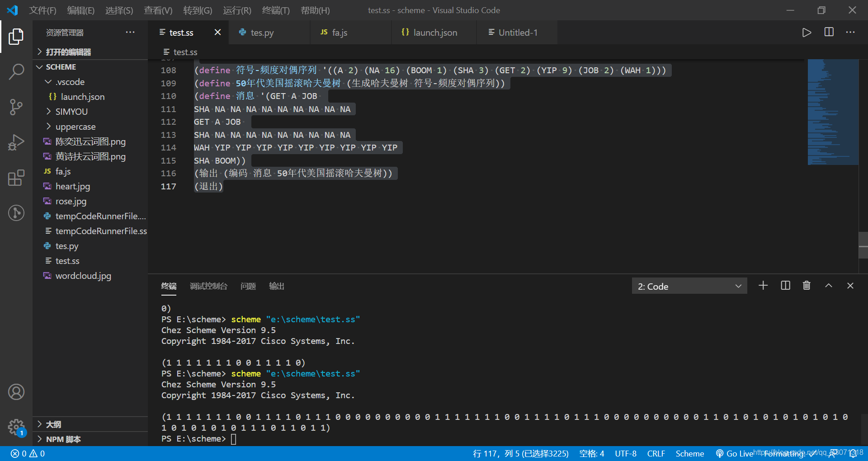Collapse the .vscode folder
The height and width of the screenshot is (461, 868).
coord(90,82)
